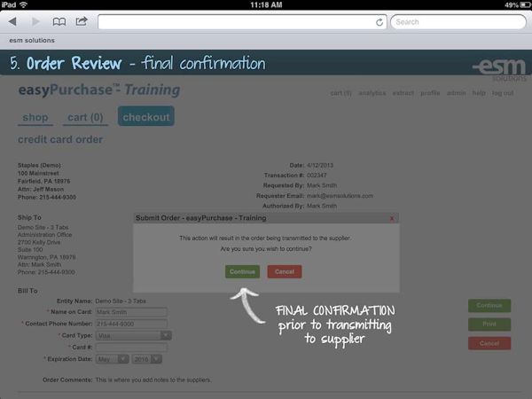Click the 11:18 AM clock
The width and height of the screenshot is (532, 399).
266,4
